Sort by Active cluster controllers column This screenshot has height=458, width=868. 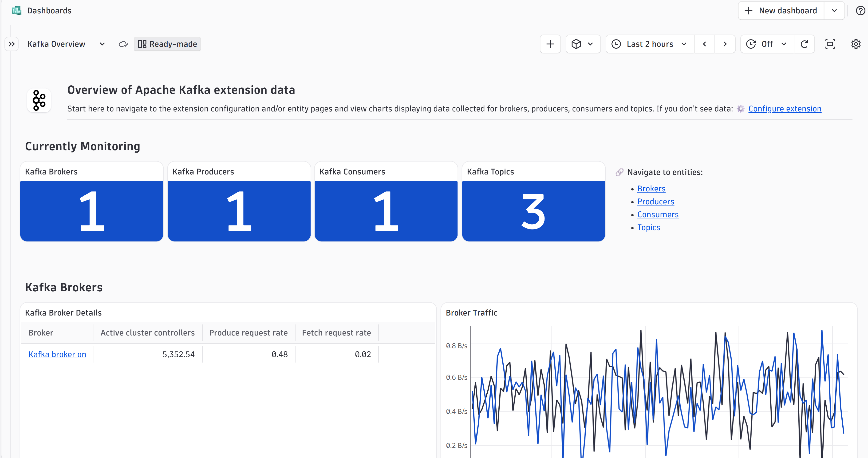(148, 333)
